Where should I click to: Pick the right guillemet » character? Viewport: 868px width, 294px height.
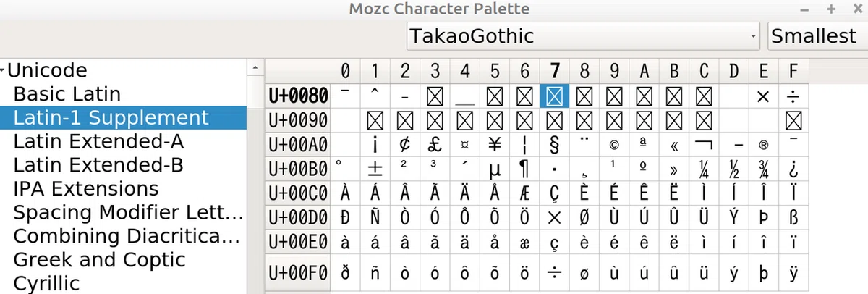(x=674, y=169)
